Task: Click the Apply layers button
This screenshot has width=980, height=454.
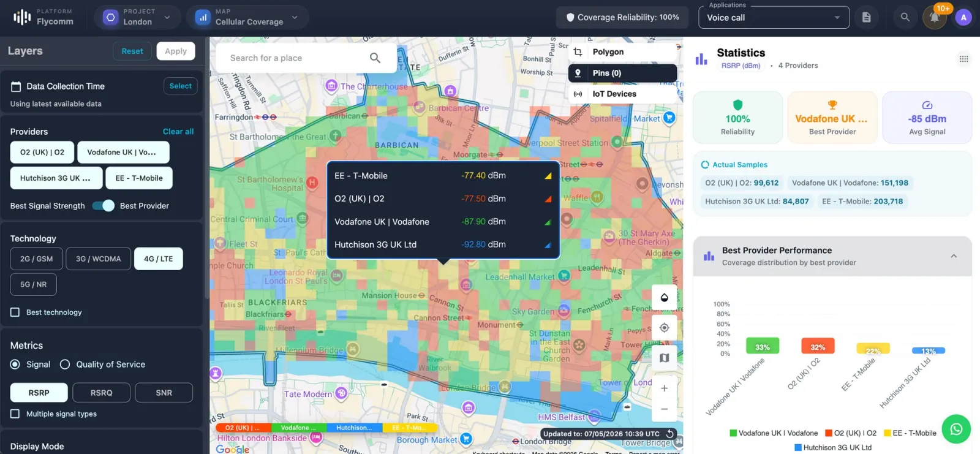Action: pos(176,51)
